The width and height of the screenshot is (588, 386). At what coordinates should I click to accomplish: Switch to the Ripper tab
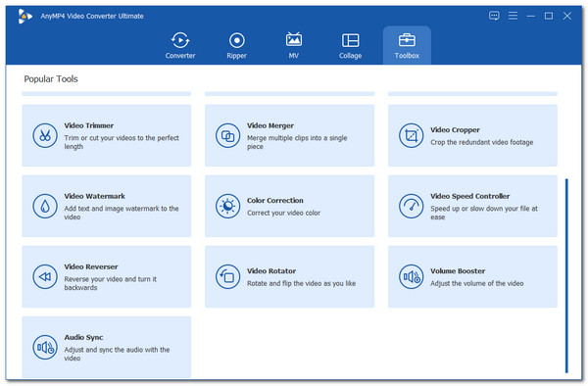(x=236, y=45)
